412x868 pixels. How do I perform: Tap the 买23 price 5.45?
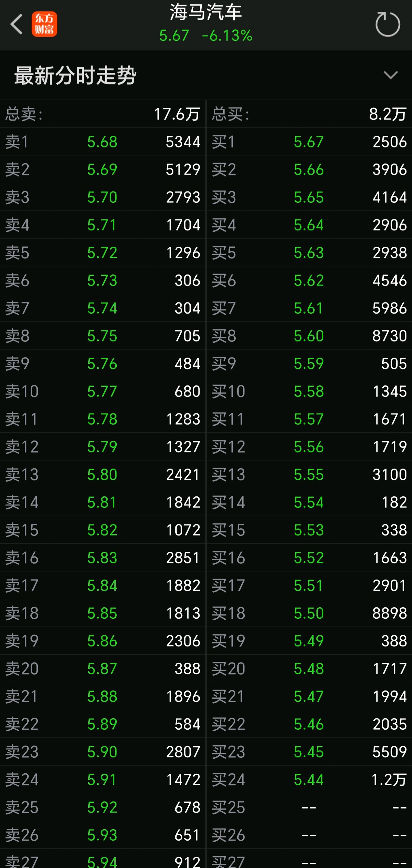(309, 752)
